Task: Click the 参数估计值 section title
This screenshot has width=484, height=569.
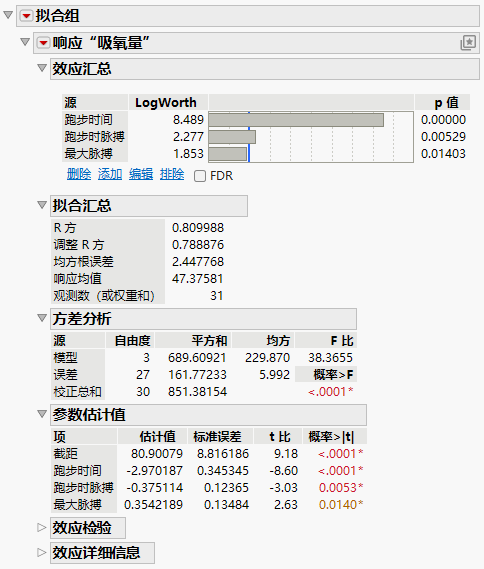Action: tap(89, 415)
